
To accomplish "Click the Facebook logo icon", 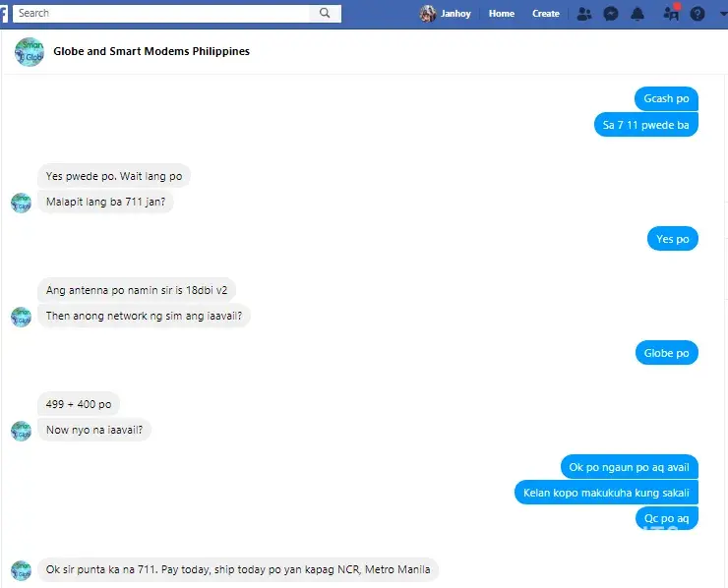I will tap(5, 14).
